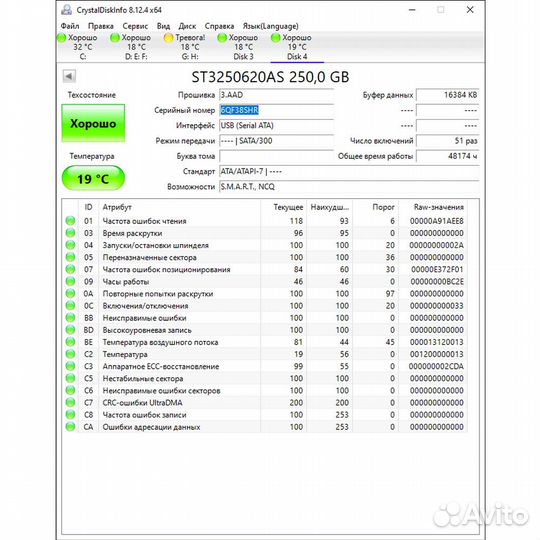Click the Режим передачи field SATA/300

(x=276, y=141)
